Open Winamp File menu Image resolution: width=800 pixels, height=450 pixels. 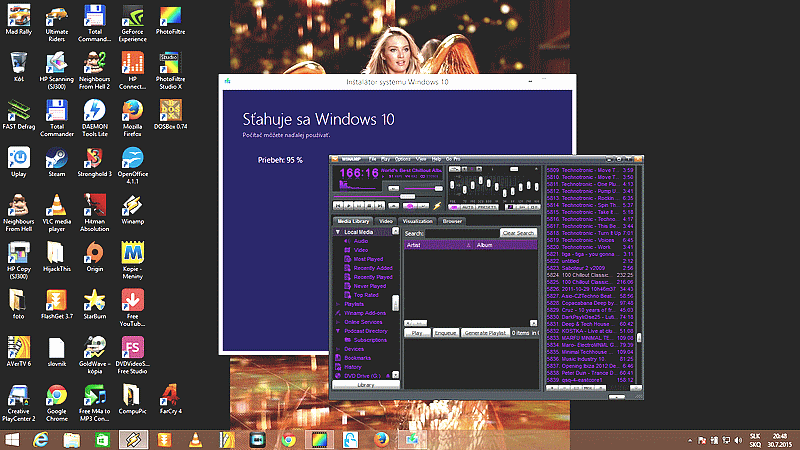click(x=372, y=159)
